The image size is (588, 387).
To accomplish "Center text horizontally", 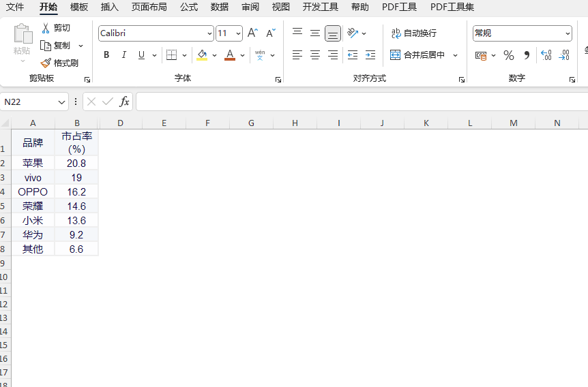I will (x=315, y=55).
